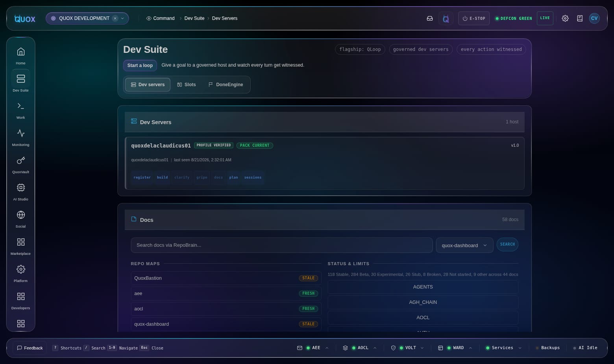Switch to the DoneEngine tab
Image resolution: width=614 pixels, height=364 pixels.
[226, 85]
